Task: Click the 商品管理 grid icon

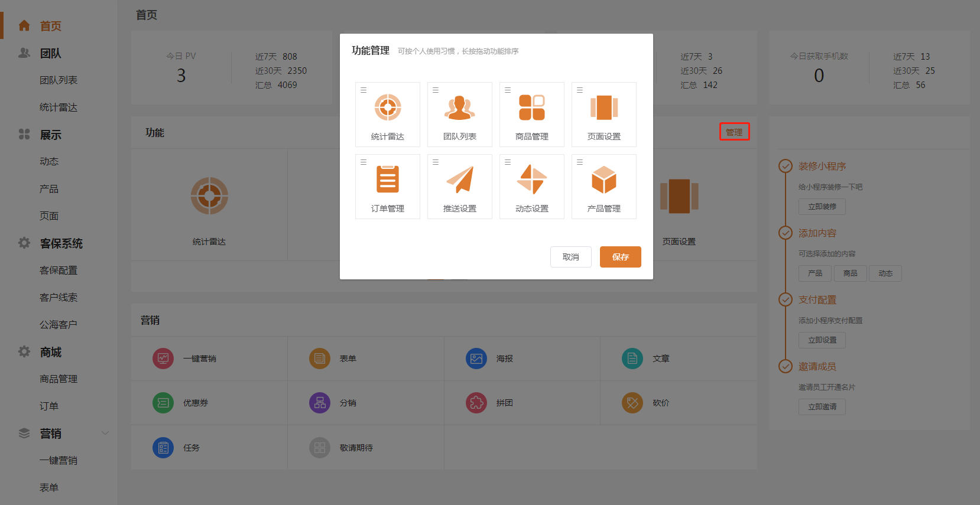Action: (532, 107)
